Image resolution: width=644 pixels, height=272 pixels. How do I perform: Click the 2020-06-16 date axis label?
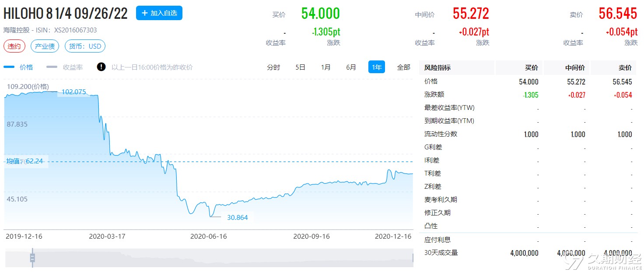point(208,236)
